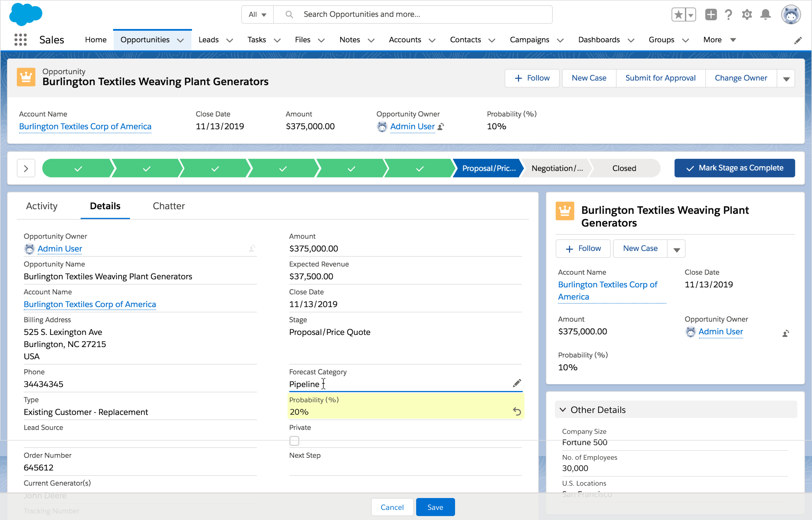Expand the path details chevron
Screen dimensions: 812x520
(26, 168)
